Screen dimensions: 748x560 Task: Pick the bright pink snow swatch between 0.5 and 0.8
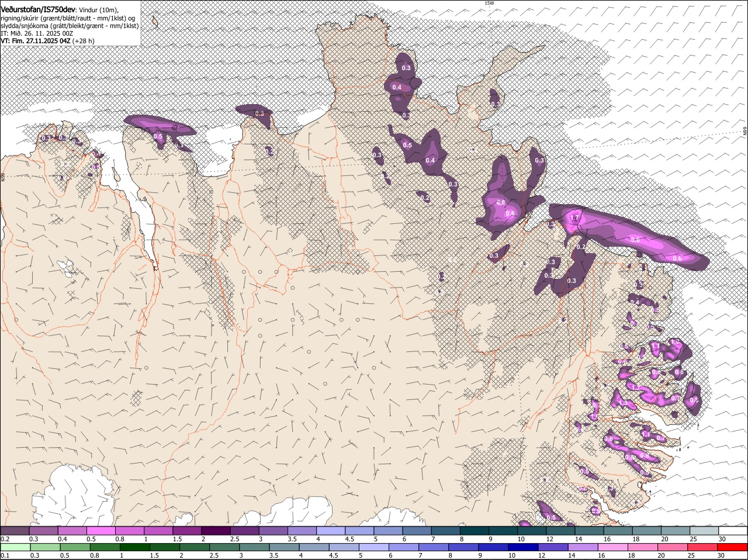(101, 530)
